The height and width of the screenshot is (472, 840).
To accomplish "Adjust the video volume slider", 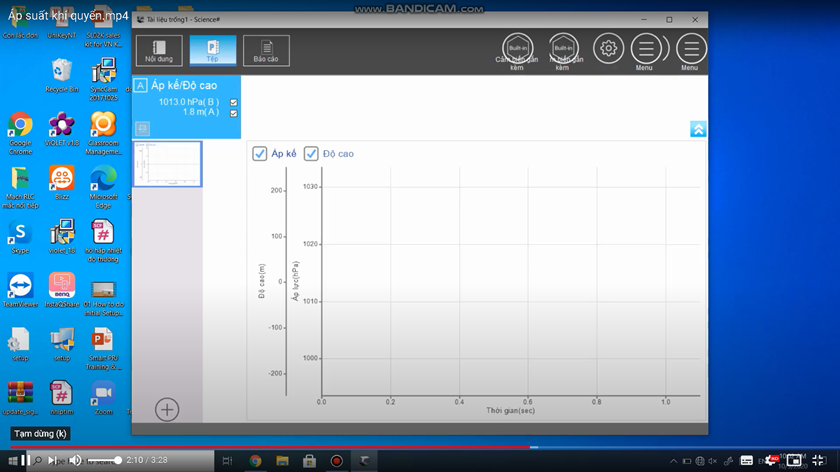I will click(104, 460).
